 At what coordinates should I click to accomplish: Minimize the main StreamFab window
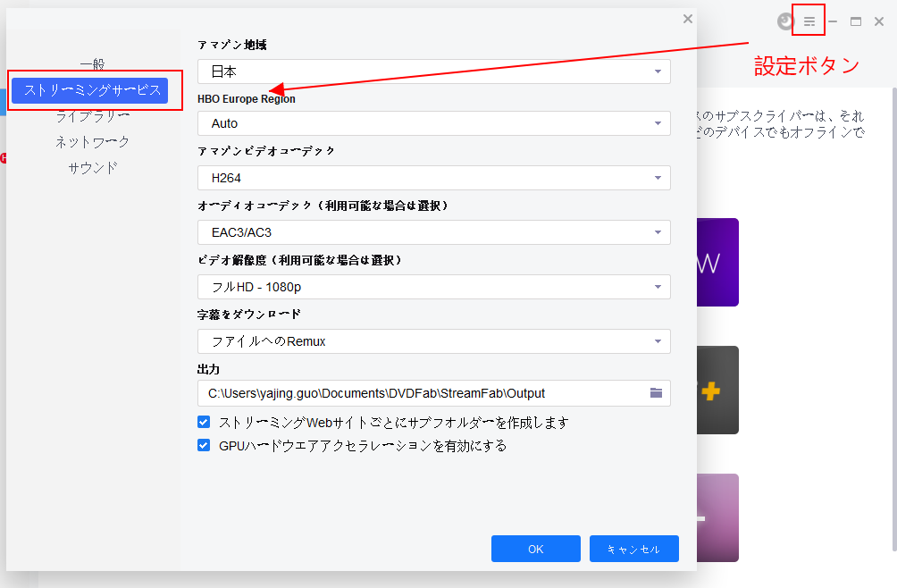(x=833, y=21)
